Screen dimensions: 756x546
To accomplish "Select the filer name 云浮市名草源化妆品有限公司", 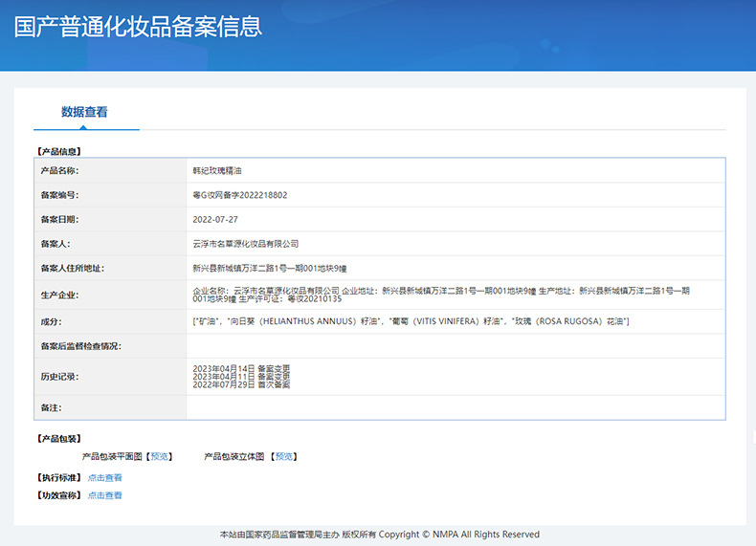I will pos(245,244).
